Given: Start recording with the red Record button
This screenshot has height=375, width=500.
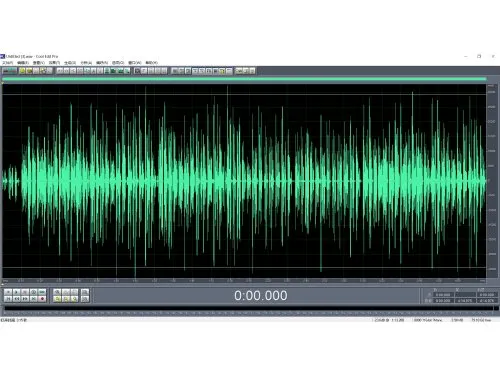Looking at the screenshot, I should 42,299.
